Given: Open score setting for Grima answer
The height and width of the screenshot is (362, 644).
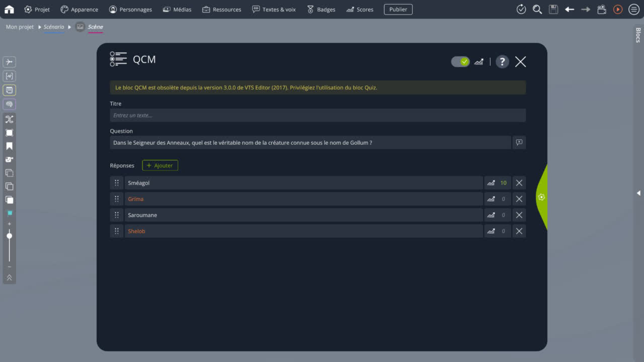Looking at the screenshot, I should tap(498, 199).
